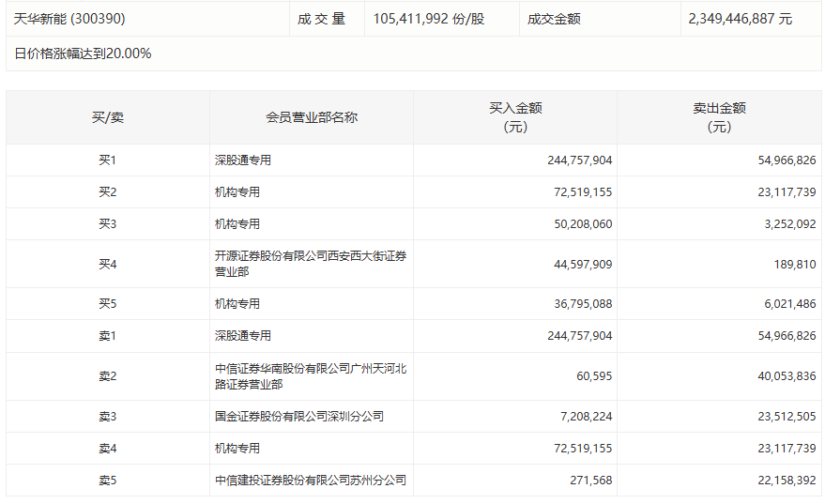Viewport: 825px width, 504px height.
Task: Click sell amount 23,512,505
Action: click(x=787, y=417)
